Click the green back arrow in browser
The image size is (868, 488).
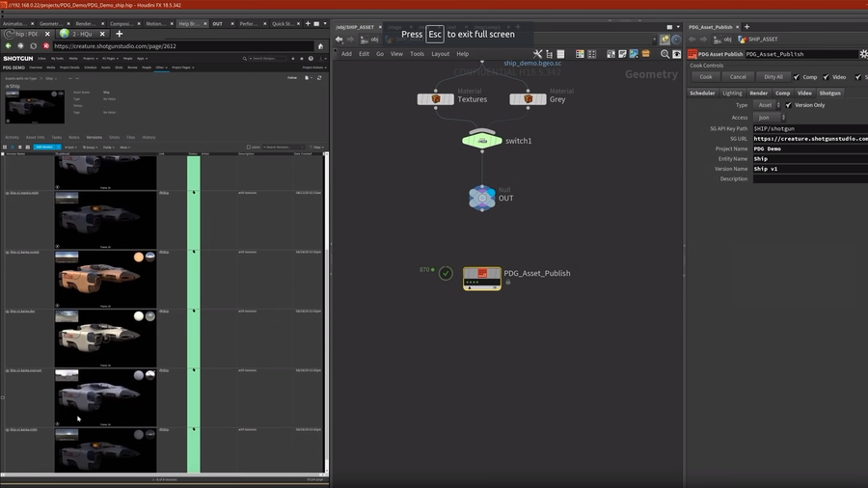9,45
